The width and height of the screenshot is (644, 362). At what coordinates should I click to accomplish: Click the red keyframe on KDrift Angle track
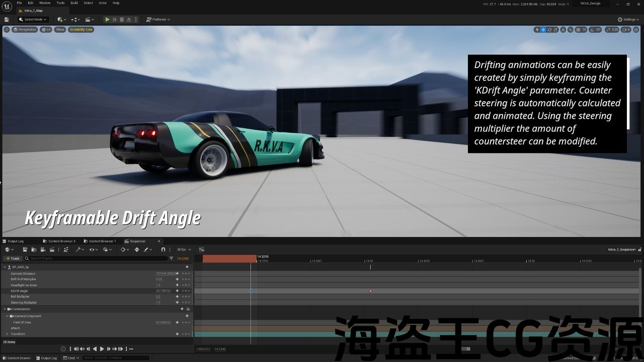370,291
